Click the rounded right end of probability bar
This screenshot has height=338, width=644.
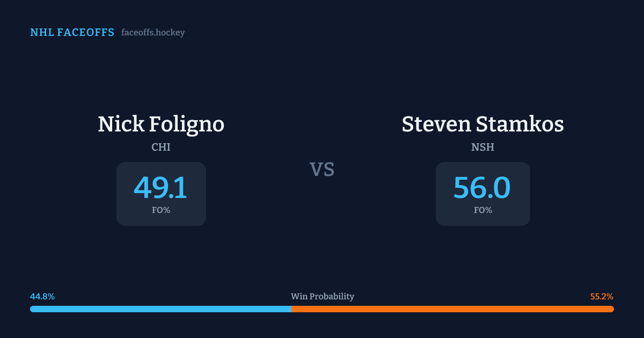click(612, 309)
